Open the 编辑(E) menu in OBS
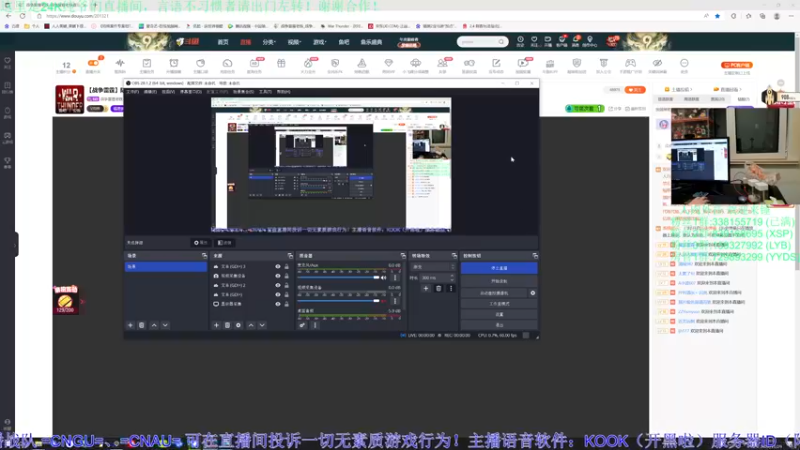Viewport: 800px width, 450px height. click(150, 92)
